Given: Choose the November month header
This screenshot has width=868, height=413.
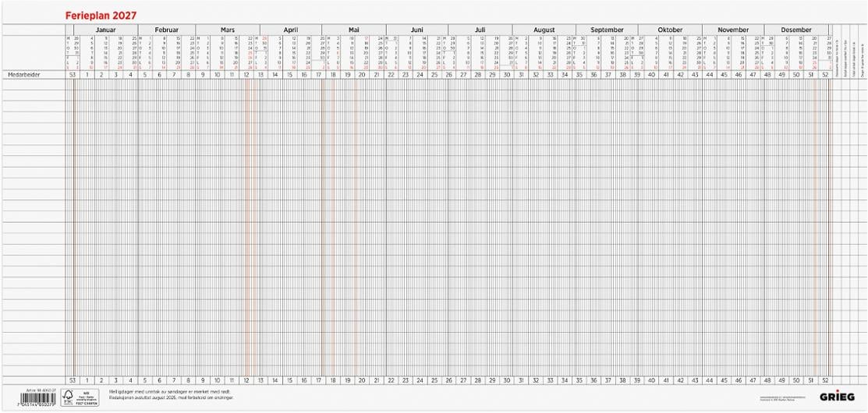Looking at the screenshot, I should [x=733, y=30].
